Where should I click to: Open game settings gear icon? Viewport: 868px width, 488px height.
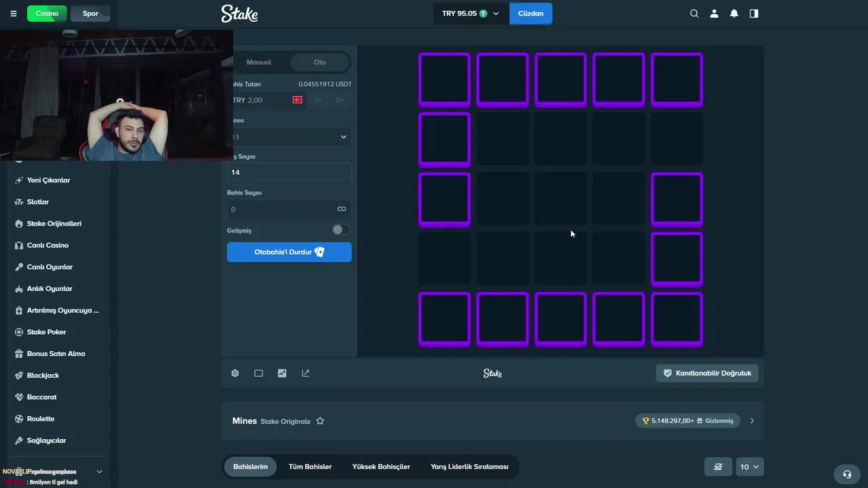(235, 373)
